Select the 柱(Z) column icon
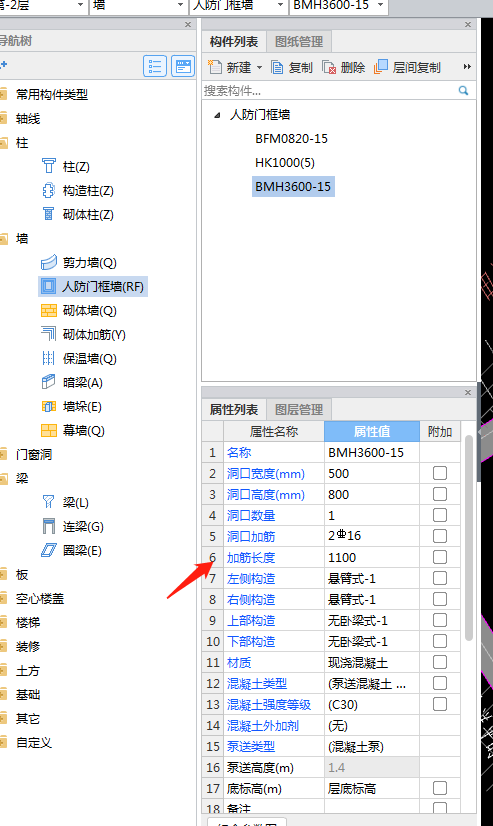The width and height of the screenshot is (493, 826). (48, 166)
